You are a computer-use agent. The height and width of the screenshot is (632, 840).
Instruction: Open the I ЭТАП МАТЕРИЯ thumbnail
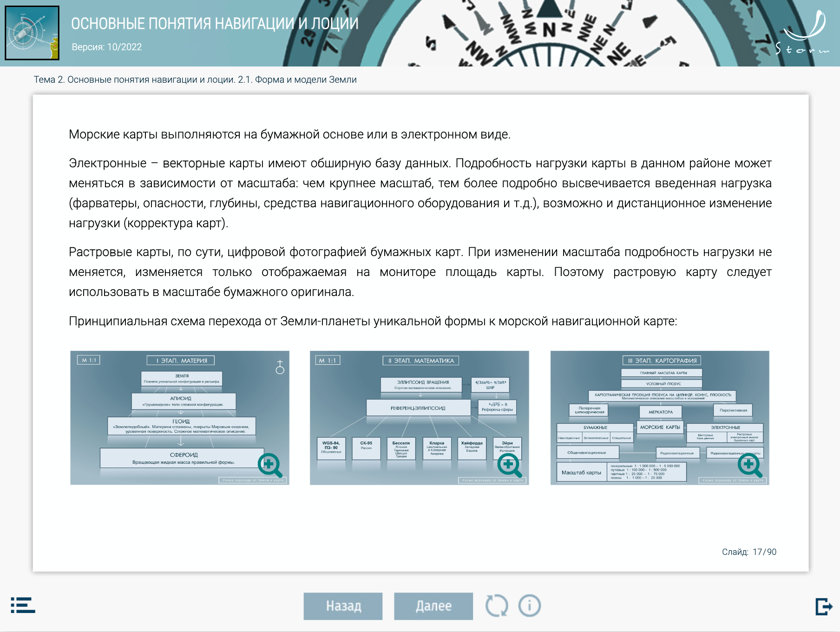(x=180, y=418)
